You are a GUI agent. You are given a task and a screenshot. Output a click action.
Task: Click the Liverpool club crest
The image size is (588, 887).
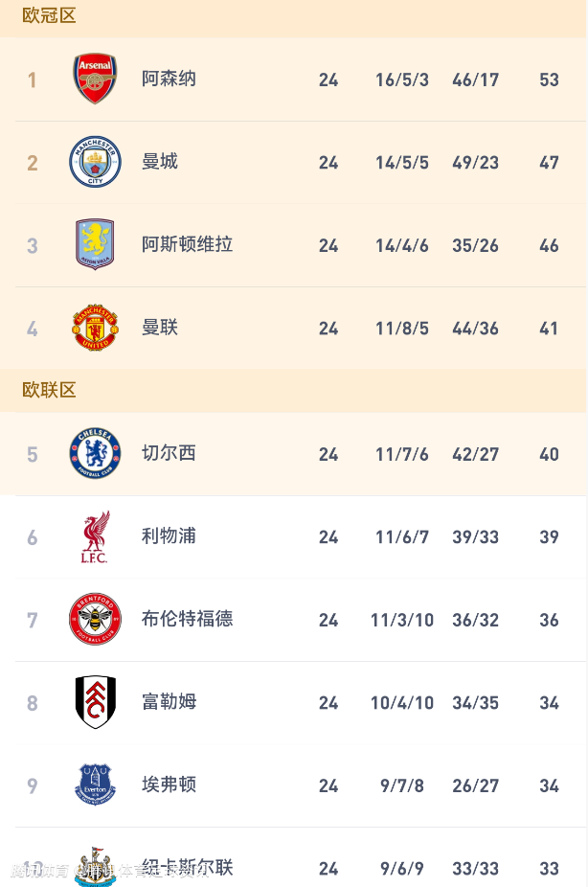click(95, 536)
